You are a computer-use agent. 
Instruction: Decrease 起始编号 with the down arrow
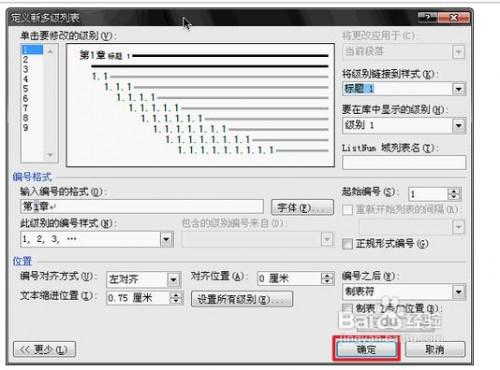pos(454,197)
